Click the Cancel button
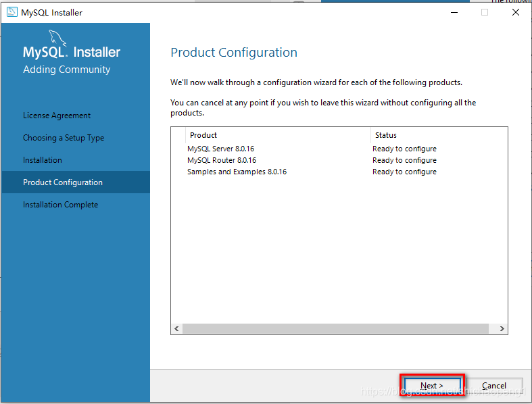Viewport: 532px width, 404px height. (494, 386)
